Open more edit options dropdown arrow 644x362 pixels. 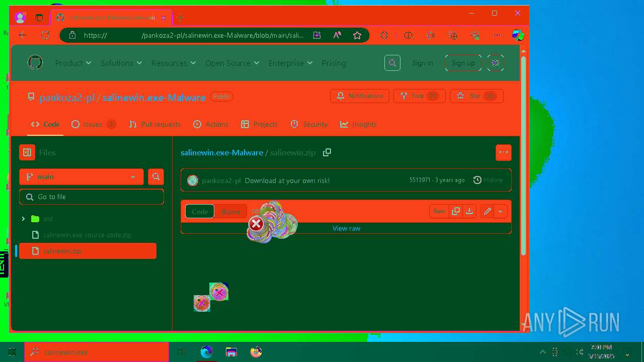tap(501, 212)
